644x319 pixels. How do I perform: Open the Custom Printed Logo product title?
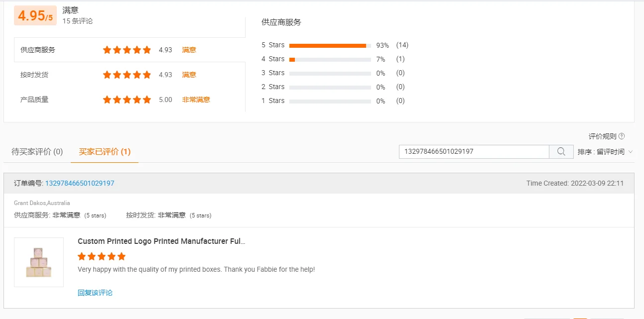161,241
